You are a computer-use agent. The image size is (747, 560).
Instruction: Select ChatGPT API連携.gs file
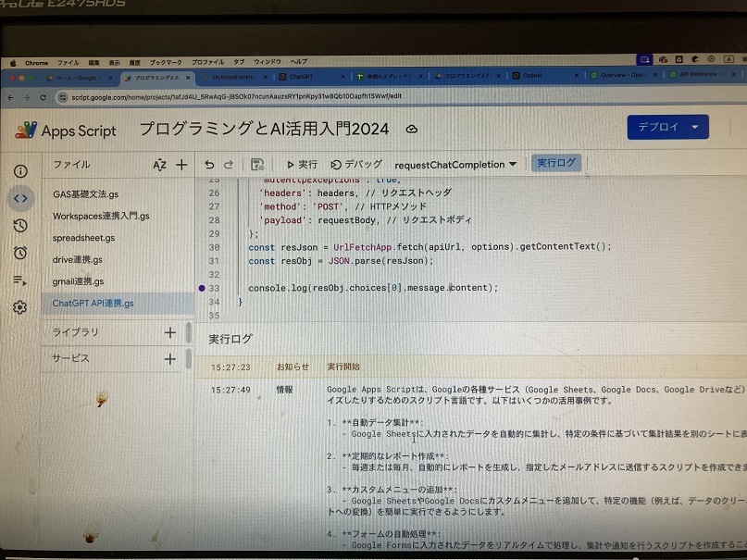coord(93,304)
